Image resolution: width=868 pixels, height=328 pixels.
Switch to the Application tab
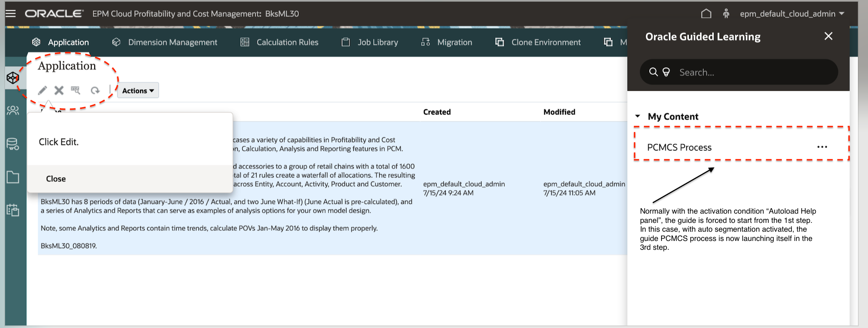pos(60,42)
